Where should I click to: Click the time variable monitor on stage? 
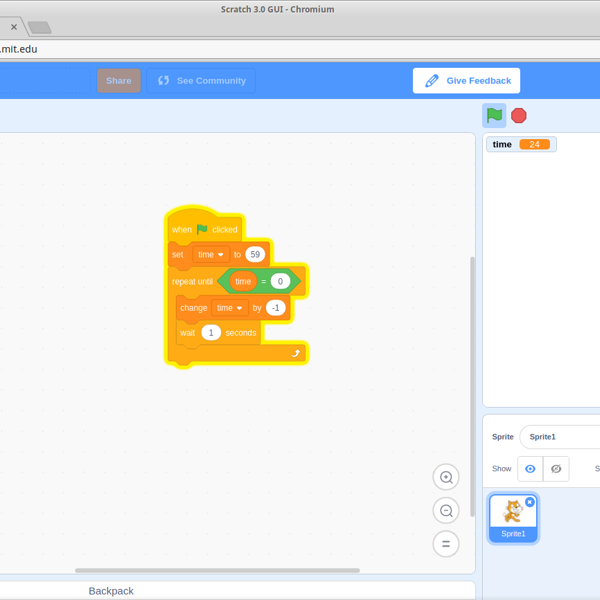click(x=520, y=144)
